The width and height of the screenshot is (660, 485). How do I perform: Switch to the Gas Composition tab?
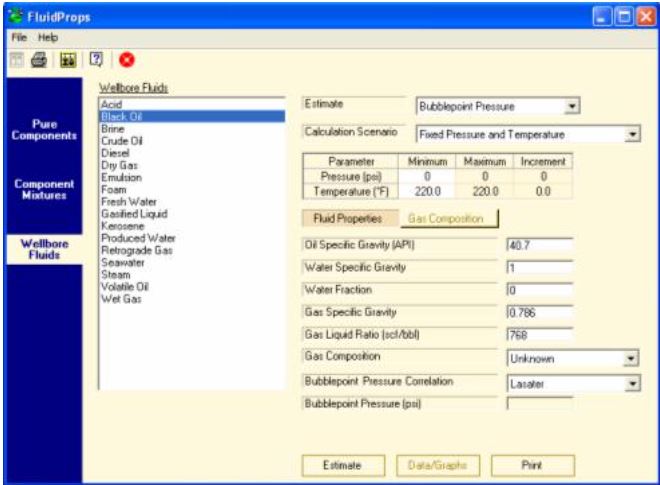446,218
